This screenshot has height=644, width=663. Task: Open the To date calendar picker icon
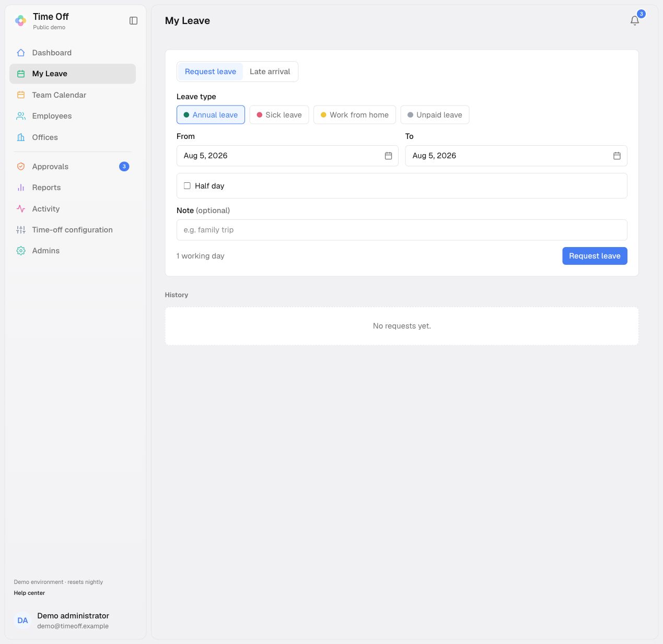point(617,156)
